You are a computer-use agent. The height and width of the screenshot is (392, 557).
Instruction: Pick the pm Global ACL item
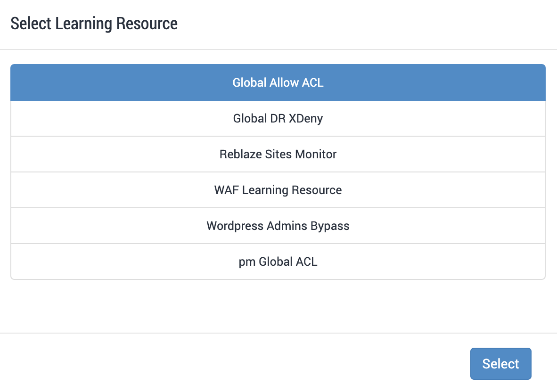point(278,261)
